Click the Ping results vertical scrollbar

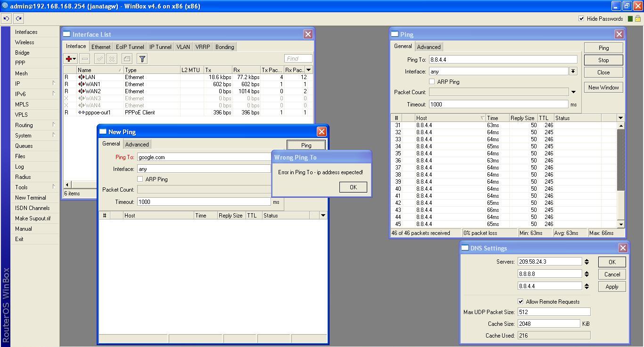pyautogui.click(x=621, y=160)
